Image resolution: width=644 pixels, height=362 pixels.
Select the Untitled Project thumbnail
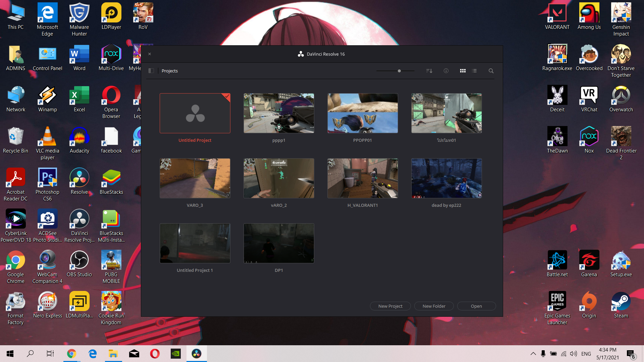pyautogui.click(x=195, y=113)
